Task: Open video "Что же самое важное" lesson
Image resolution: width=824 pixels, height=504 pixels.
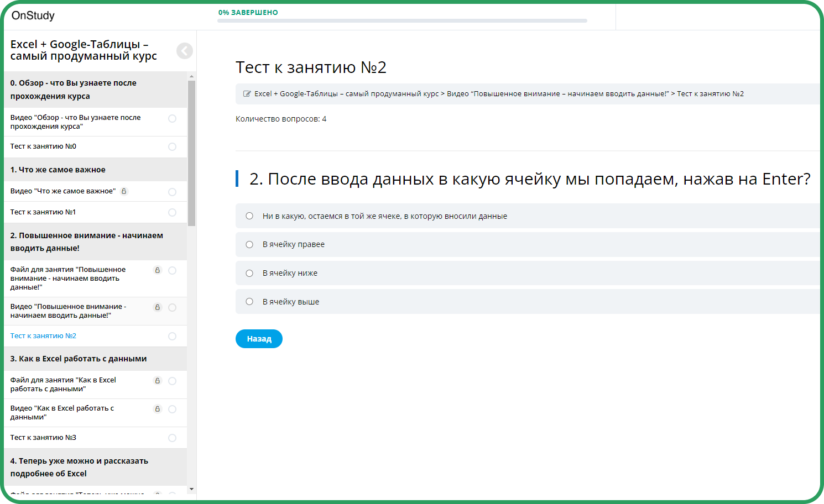Action: (63, 191)
